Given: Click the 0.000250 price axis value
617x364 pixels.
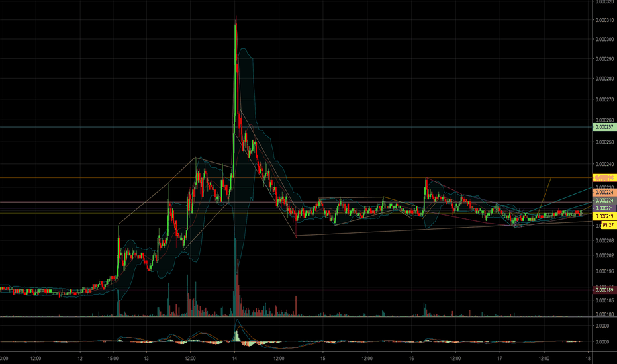Looking at the screenshot, I should [604, 142].
